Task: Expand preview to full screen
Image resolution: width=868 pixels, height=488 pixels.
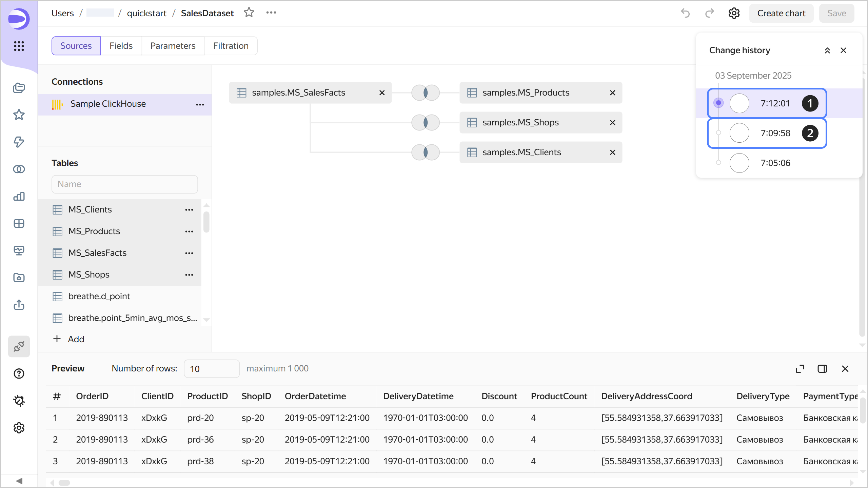Action: [800, 369]
